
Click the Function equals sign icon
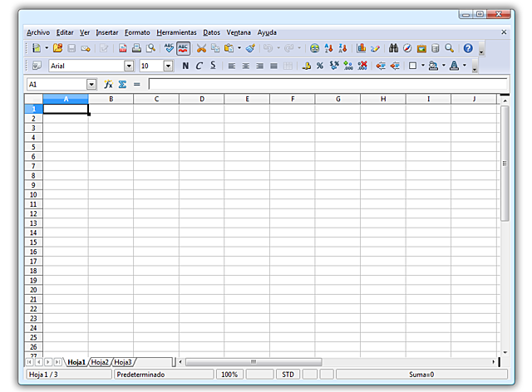point(136,84)
